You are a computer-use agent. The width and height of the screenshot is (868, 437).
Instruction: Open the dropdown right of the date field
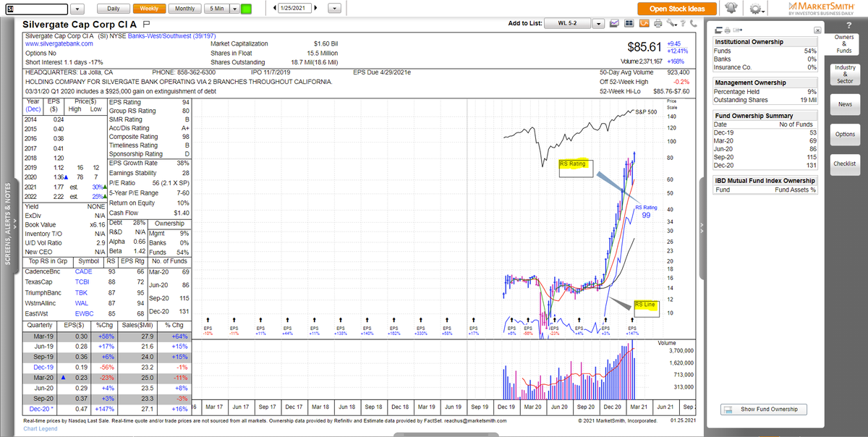click(333, 8)
